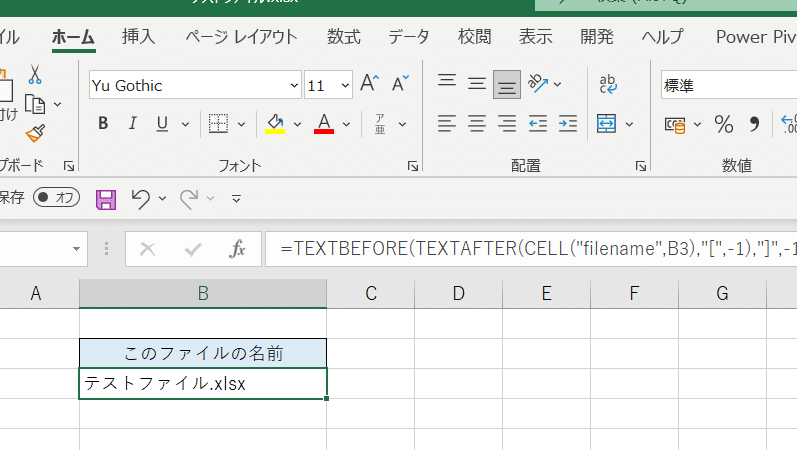The image size is (797, 450).
Task: Click the Insert Function fx icon
Action: coord(238,249)
